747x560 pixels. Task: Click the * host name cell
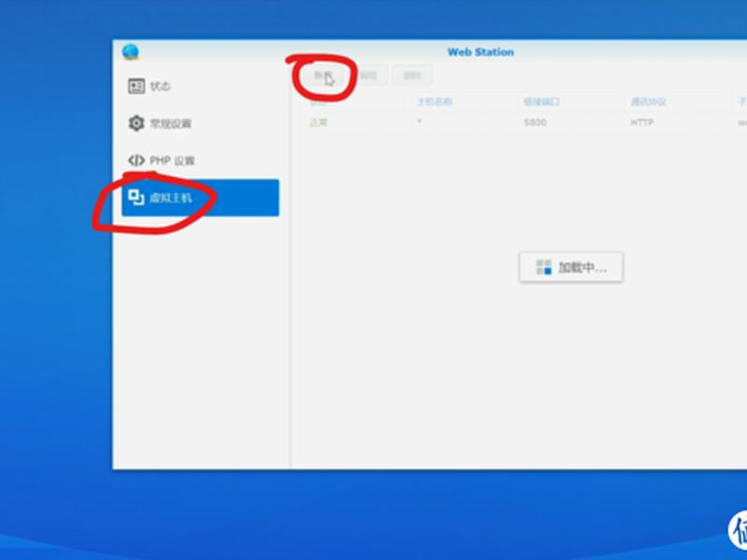419,122
